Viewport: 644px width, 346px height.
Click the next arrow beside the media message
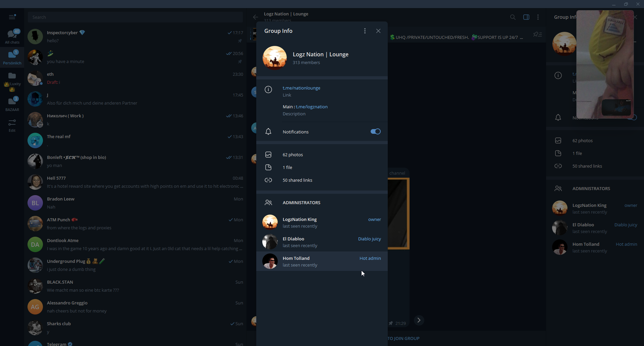pos(419,320)
